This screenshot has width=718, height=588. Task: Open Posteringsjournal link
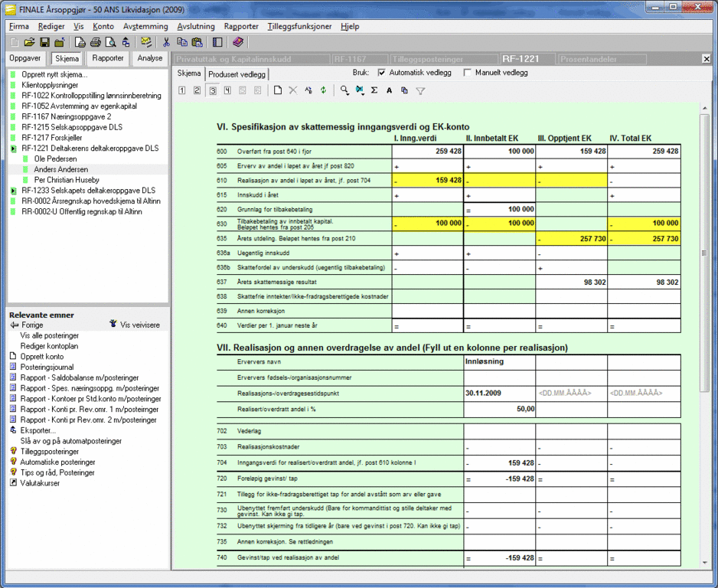[47, 367]
